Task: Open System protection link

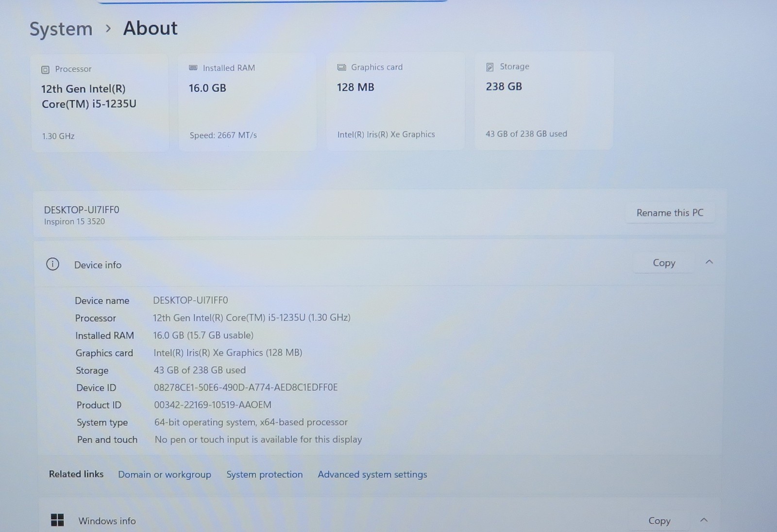Action: coord(264,474)
